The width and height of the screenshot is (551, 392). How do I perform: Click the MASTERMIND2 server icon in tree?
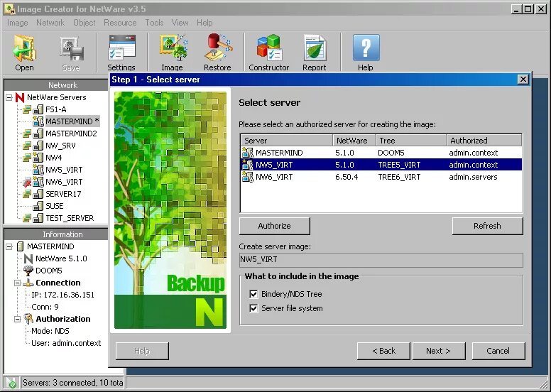coord(38,134)
